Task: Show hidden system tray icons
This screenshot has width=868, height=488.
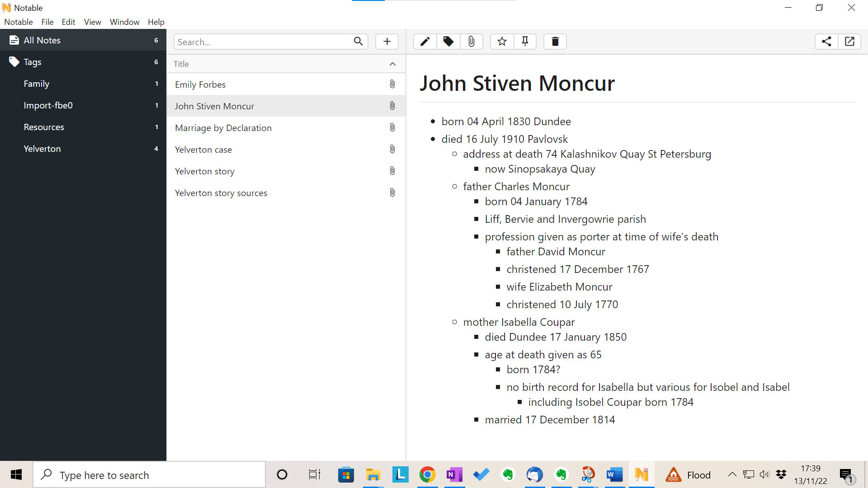Action: (x=732, y=474)
